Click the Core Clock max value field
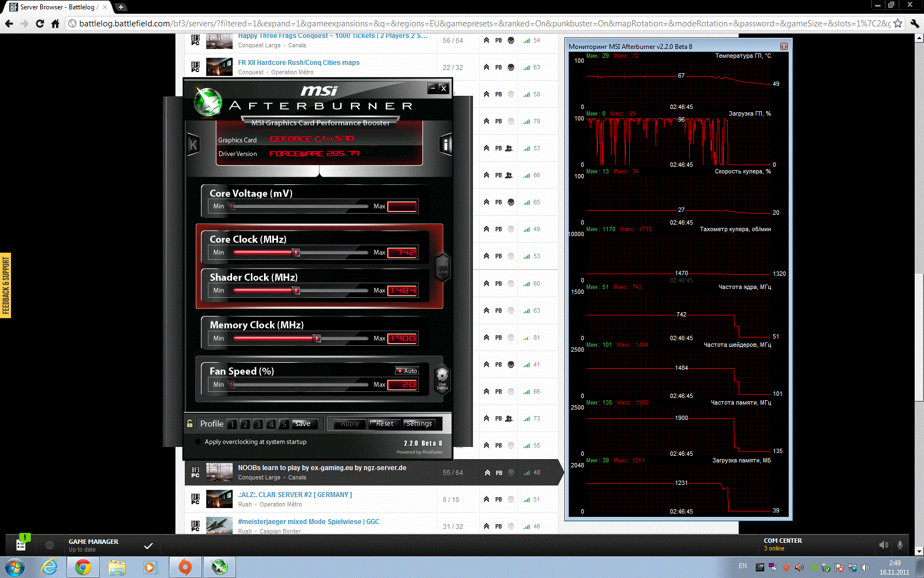924x578 pixels. click(403, 253)
